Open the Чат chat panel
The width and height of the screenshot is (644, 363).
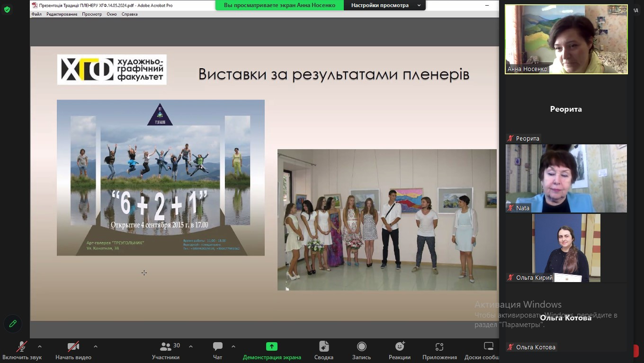218,351
